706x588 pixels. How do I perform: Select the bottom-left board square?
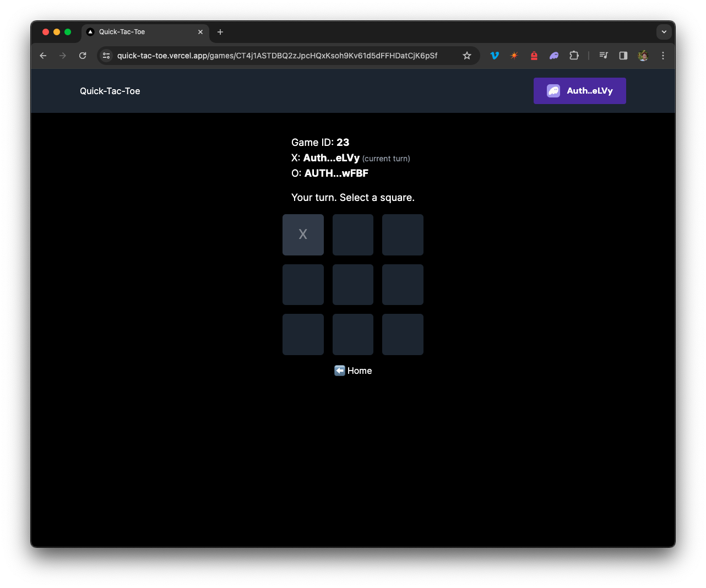(303, 334)
